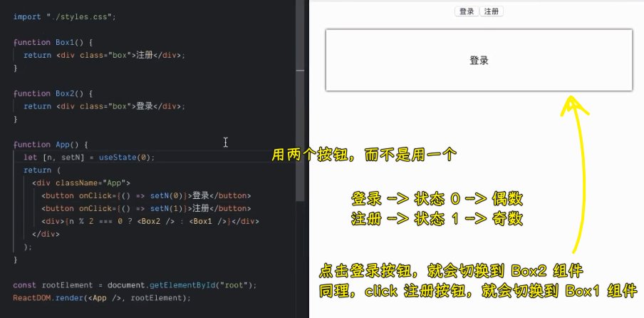
Task: Click the 登录 box in the preview pane
Action: 479,61
